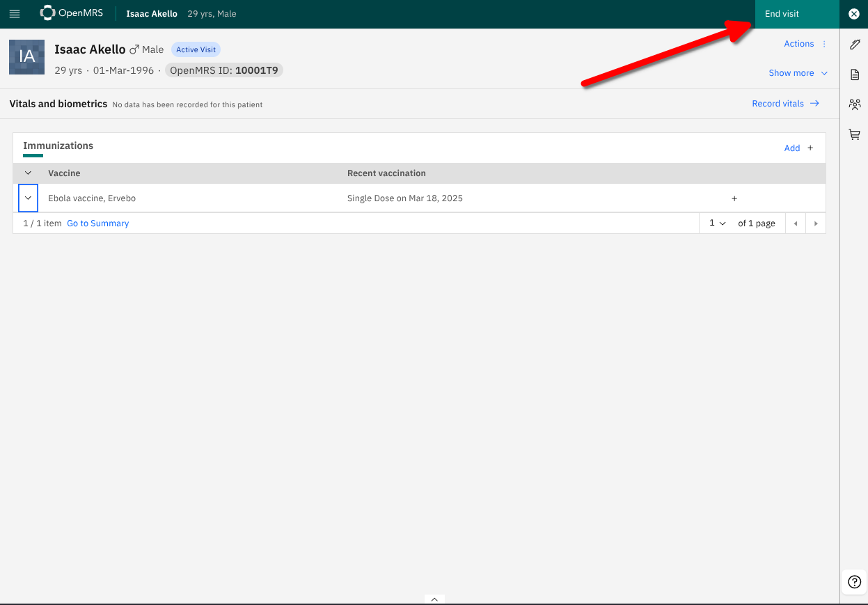
Task: Close the patient chart with X icon
Action: tap(854, 14)
